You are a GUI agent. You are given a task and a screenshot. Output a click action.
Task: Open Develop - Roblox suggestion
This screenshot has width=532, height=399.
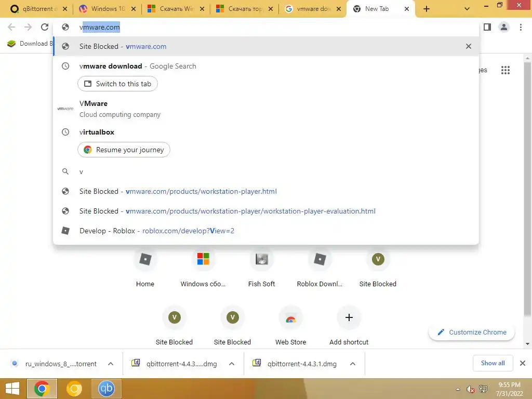(x=266, y=231)
